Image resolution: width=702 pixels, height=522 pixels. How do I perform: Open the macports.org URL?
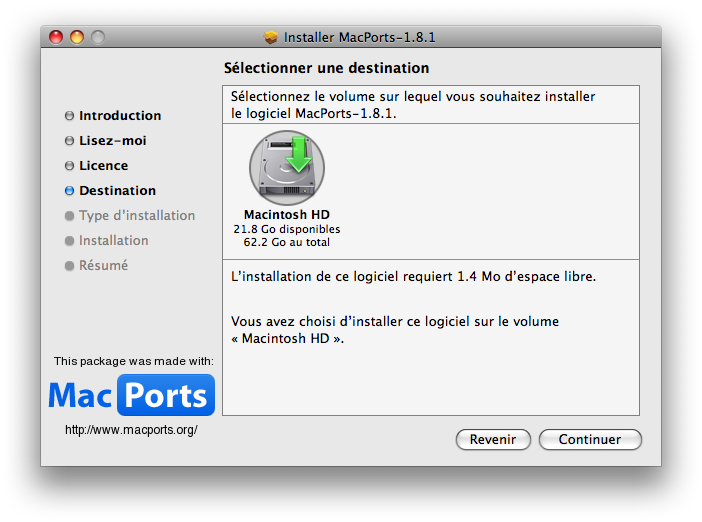(131, 430)
